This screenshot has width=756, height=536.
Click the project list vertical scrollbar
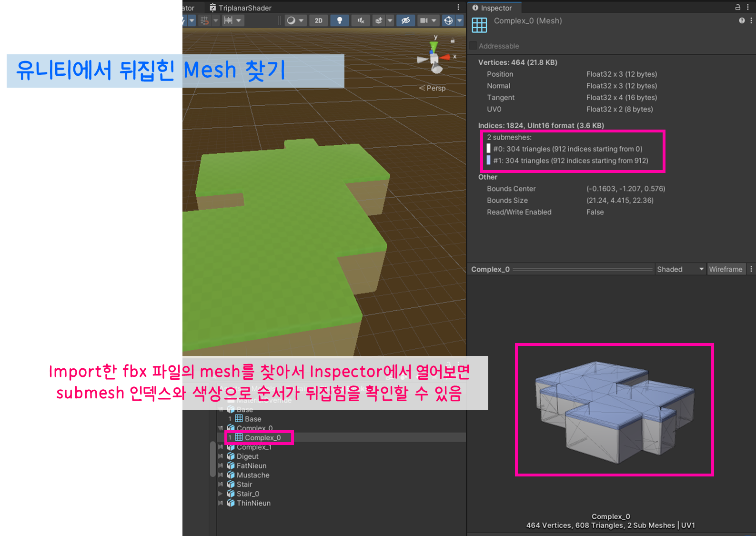pos(212,459)
